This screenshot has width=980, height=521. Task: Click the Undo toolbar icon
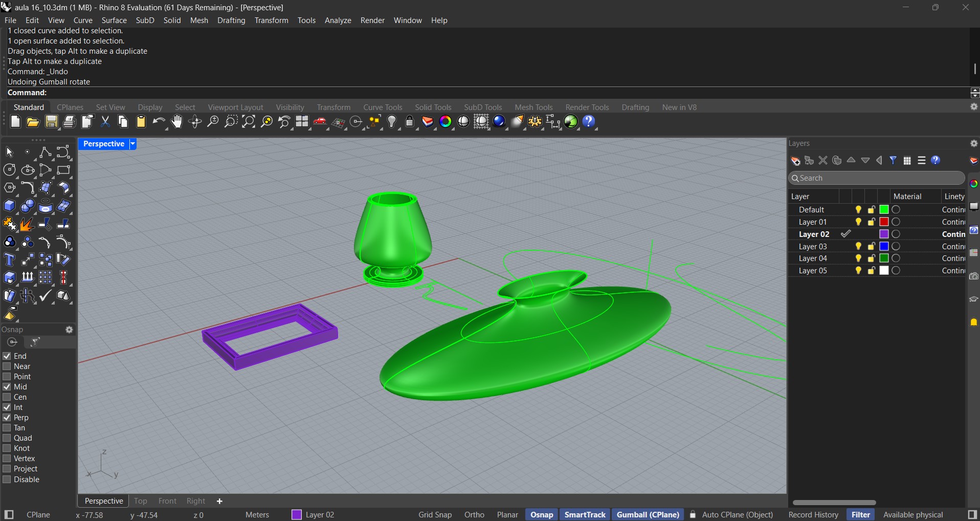159,122
